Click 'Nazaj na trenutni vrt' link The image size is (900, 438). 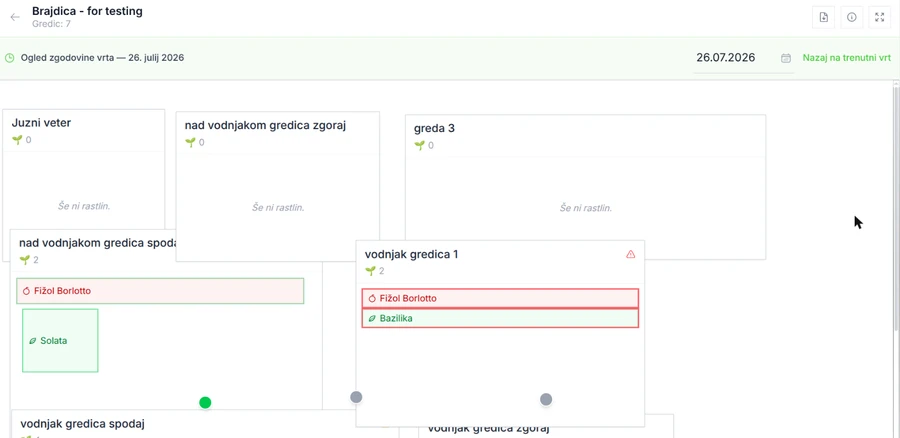coord(847,58)
